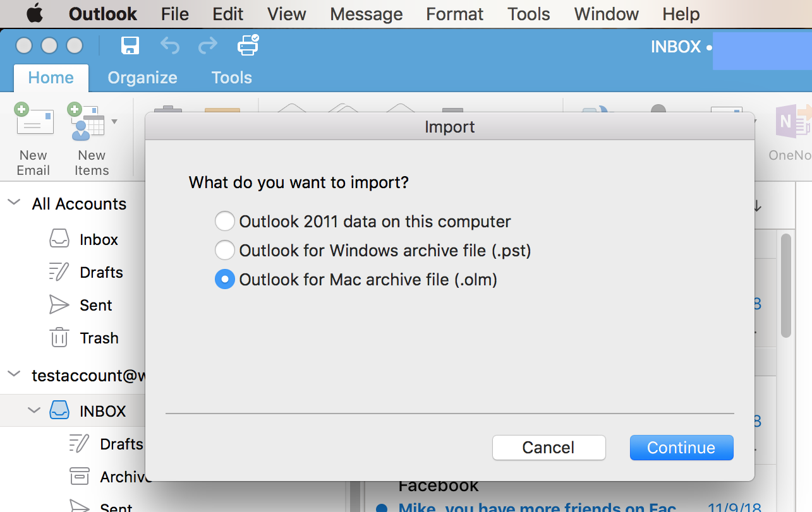
Task: Click the New Items calendar icon
Action: pos(87,122)
